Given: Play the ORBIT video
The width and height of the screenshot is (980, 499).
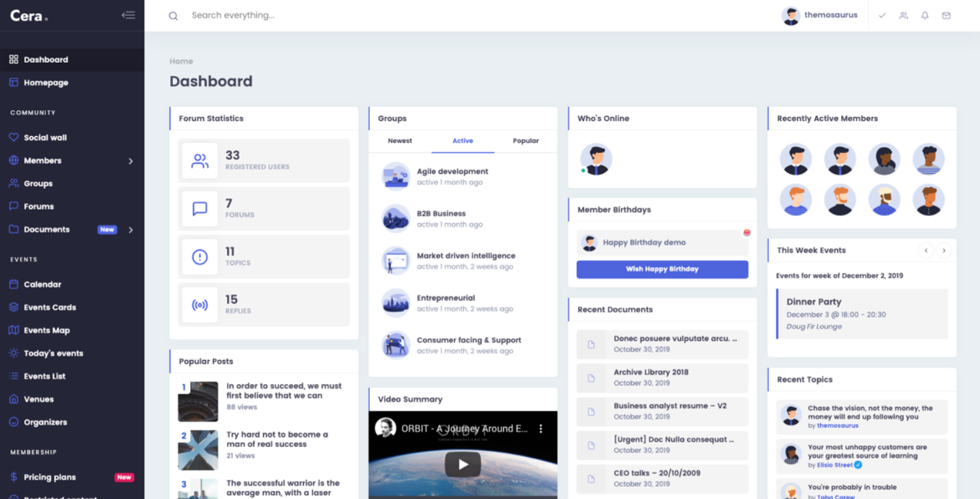Looking at the screenshot, I should pos(463,464).
